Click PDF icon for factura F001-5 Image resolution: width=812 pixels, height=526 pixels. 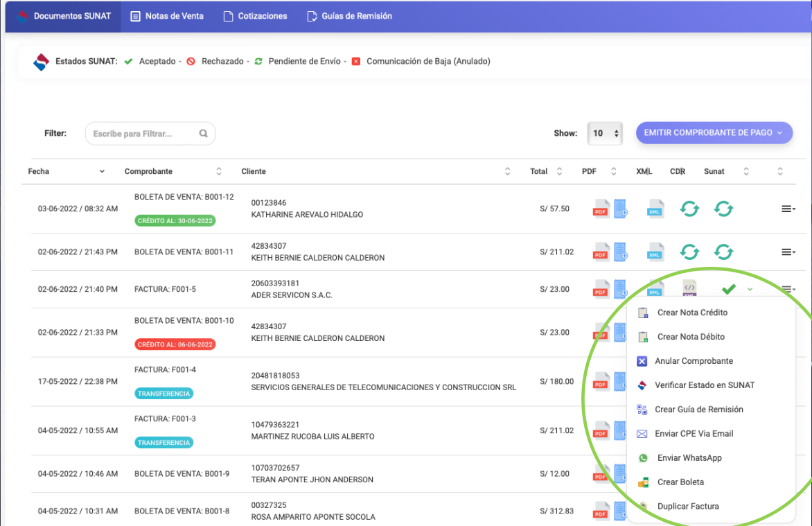click(601, 288)
